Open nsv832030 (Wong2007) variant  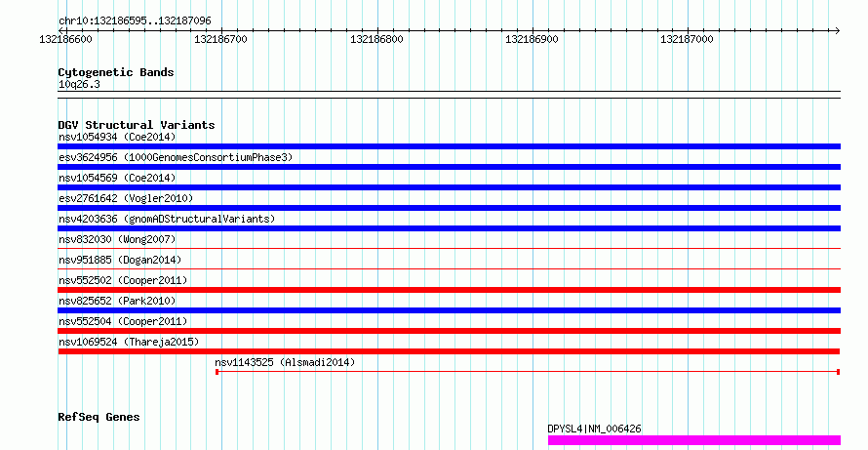point(117,239)
